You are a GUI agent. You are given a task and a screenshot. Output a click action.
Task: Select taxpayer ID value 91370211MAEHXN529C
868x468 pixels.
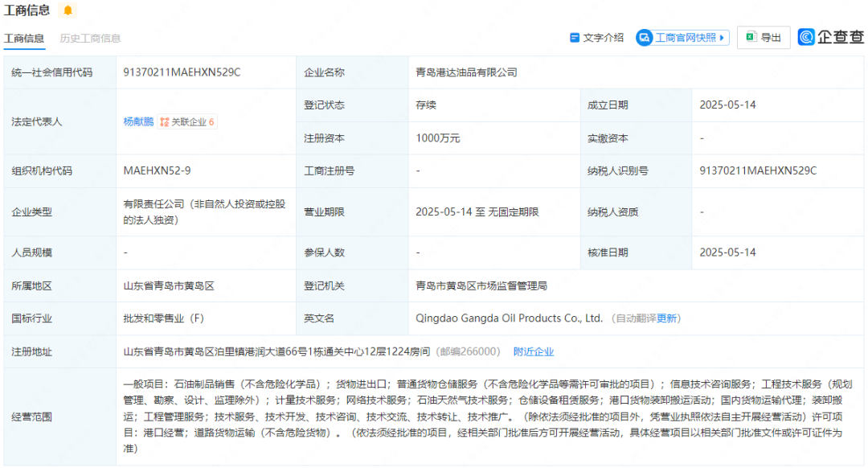[x=758, y=171]
